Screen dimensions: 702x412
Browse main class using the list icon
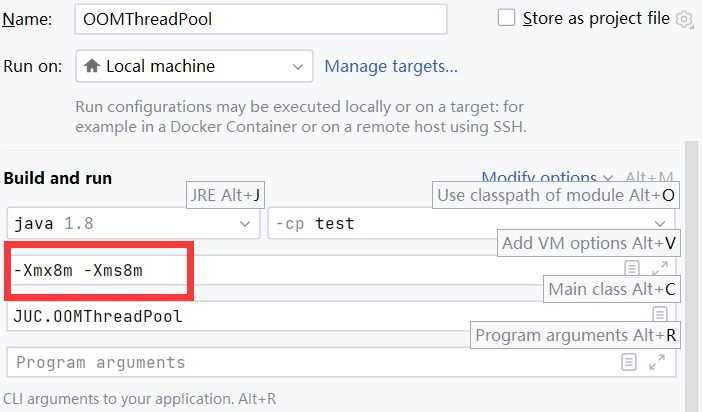click(659, 314)
